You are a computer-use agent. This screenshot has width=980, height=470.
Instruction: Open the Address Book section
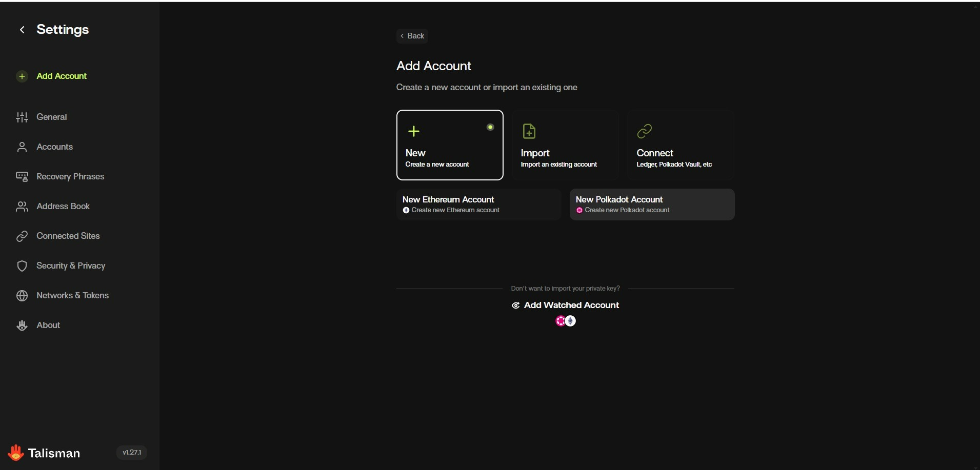coord(63,207)
